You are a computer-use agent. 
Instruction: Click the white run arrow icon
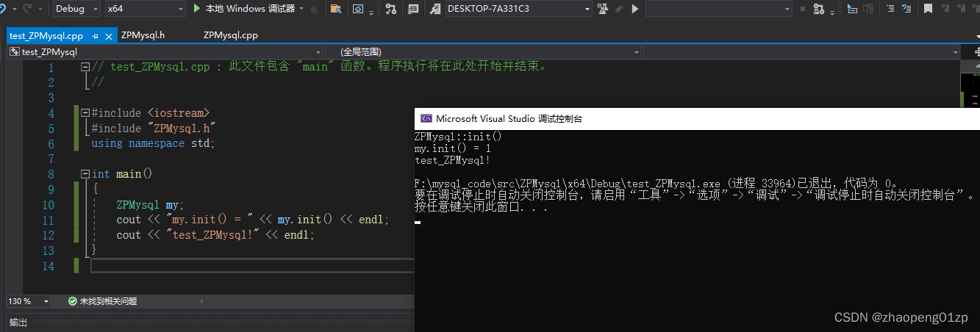(635, 9)
